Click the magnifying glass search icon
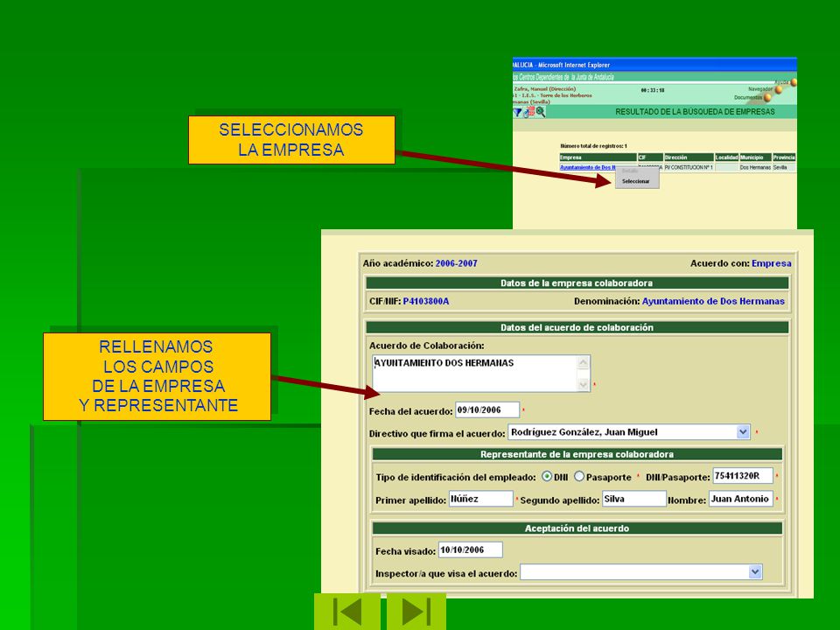 click(541, 111)
